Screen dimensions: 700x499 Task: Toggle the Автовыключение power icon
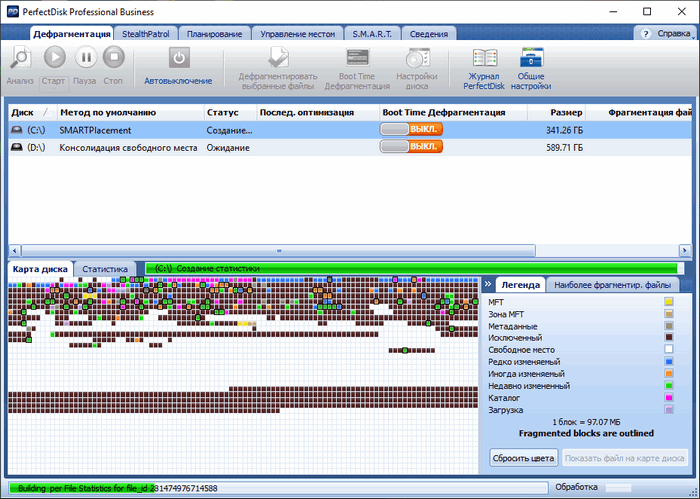(x=179, y=58)
